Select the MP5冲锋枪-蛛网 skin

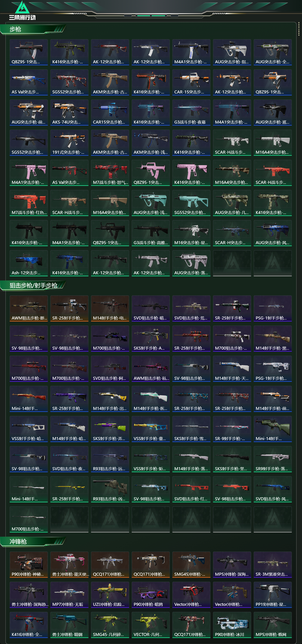coord(273,625)
